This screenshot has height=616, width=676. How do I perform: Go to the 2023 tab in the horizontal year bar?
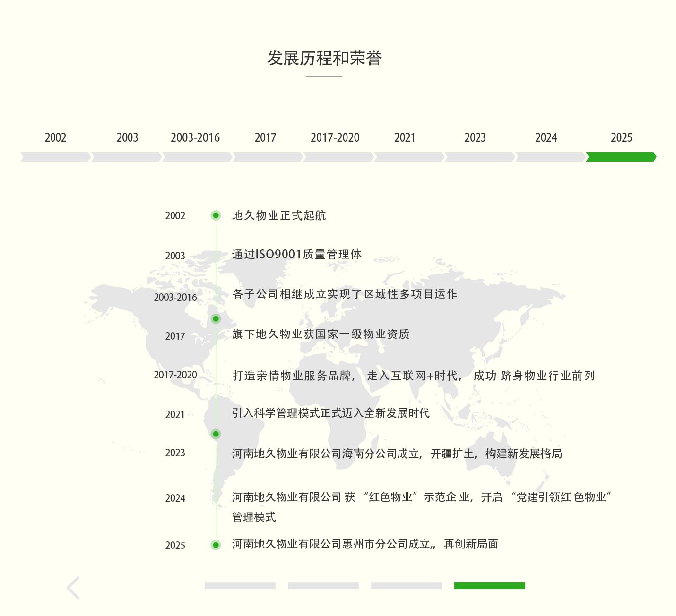[475, 137]
